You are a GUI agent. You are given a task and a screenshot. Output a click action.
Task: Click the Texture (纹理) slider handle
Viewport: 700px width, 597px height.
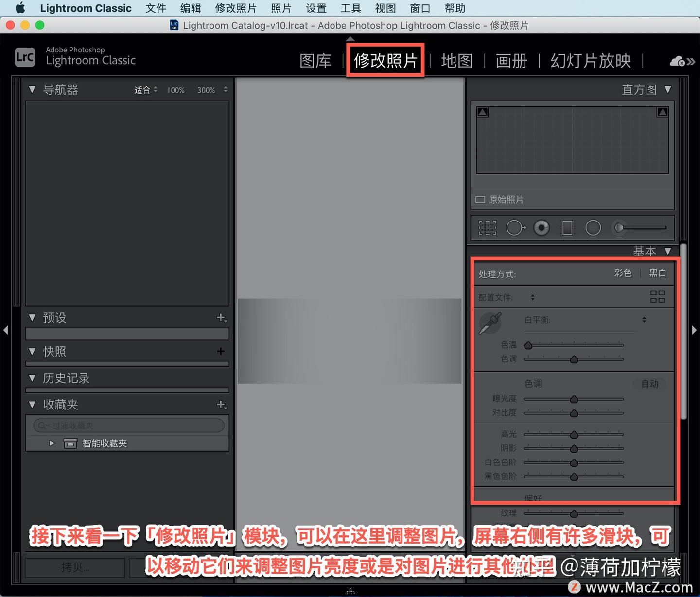(x=574, y=513)
